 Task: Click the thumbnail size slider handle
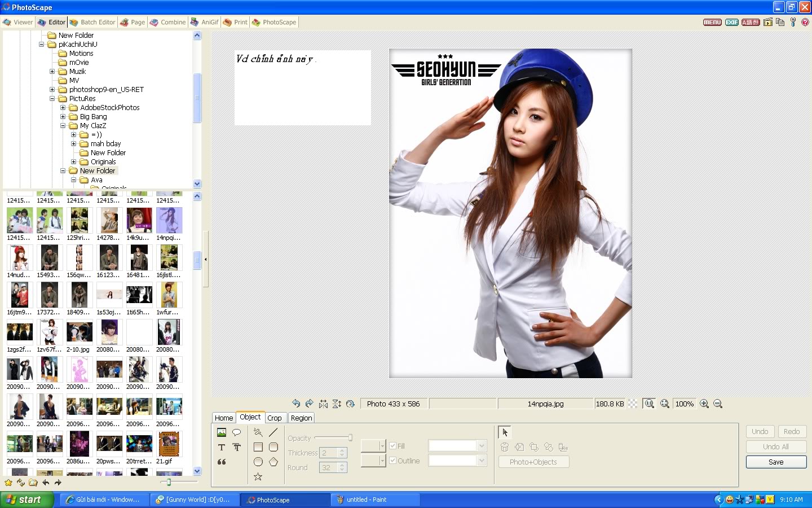169,482
